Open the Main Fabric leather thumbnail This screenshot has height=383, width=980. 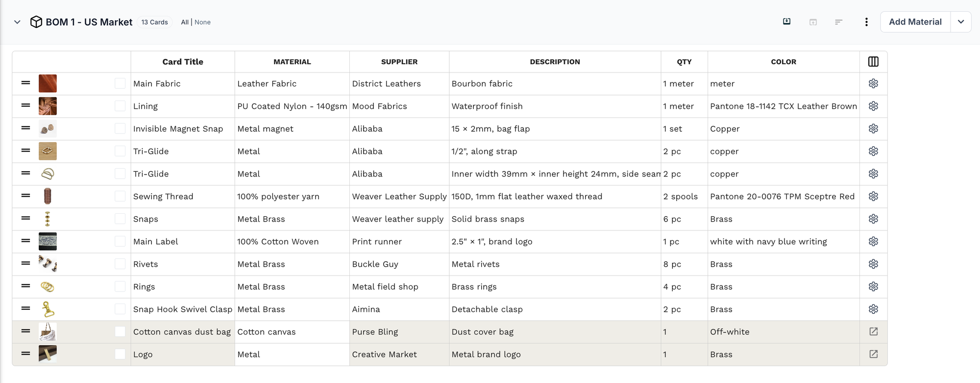(x=48, y=83)
